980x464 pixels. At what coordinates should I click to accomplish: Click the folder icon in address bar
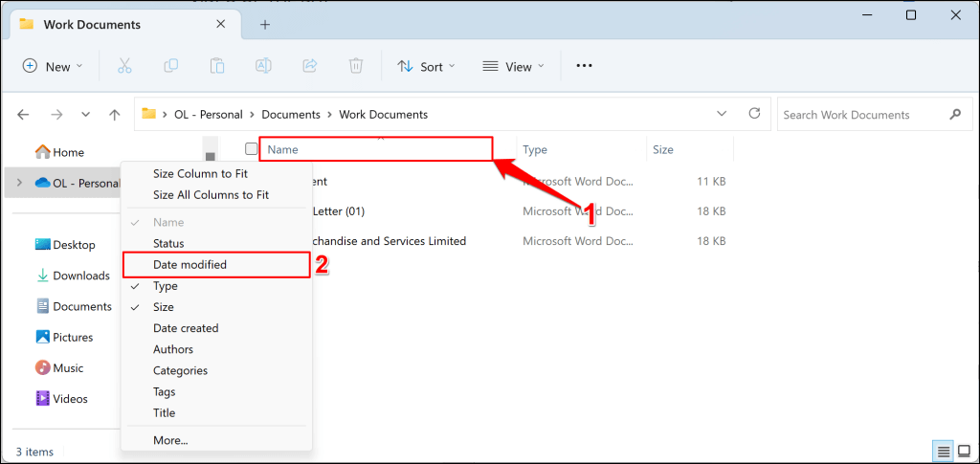pyautogui.click(x=148, y=114)
